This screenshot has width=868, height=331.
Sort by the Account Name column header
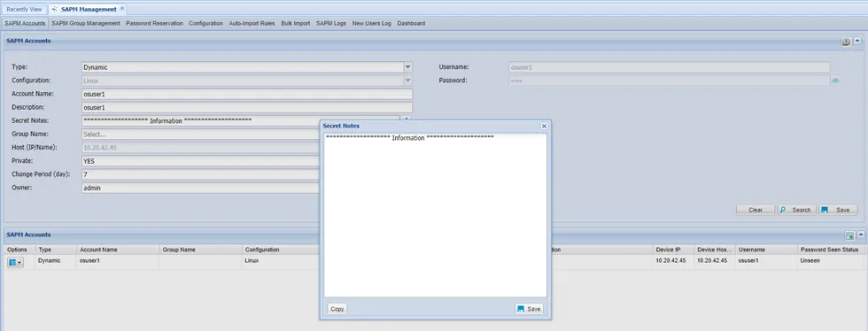pyautogui.click(x=118, y=250)
